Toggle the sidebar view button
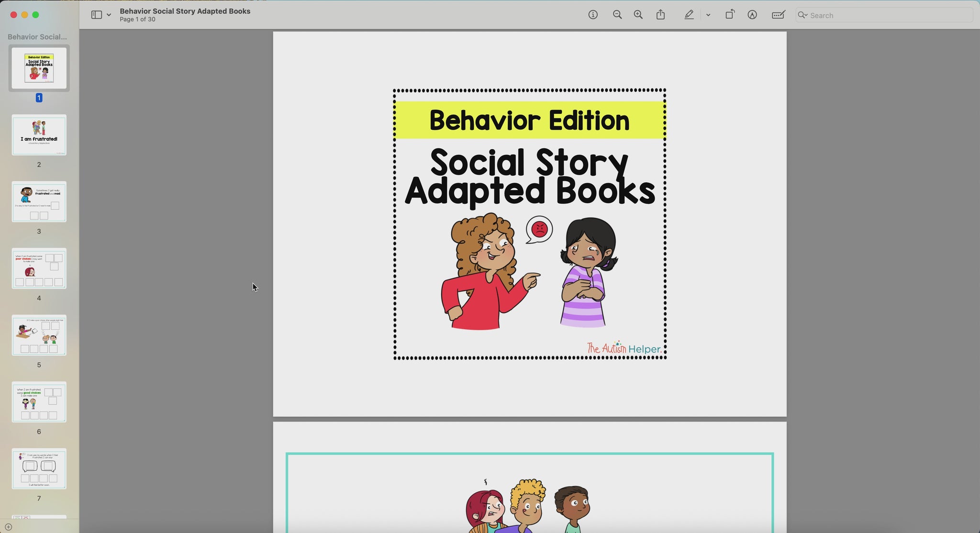 96,15
